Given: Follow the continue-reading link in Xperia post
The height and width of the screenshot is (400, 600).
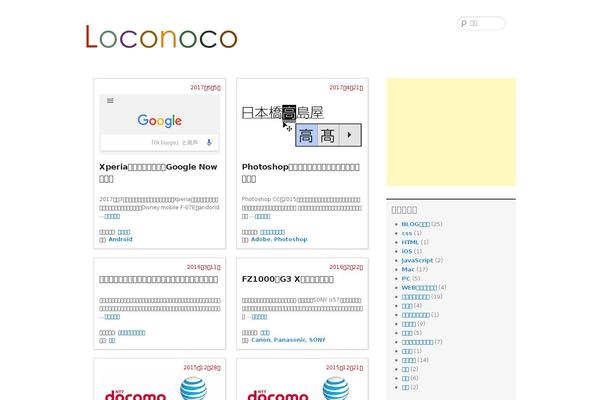Looking at the screenshot, I should pos(112,216).
